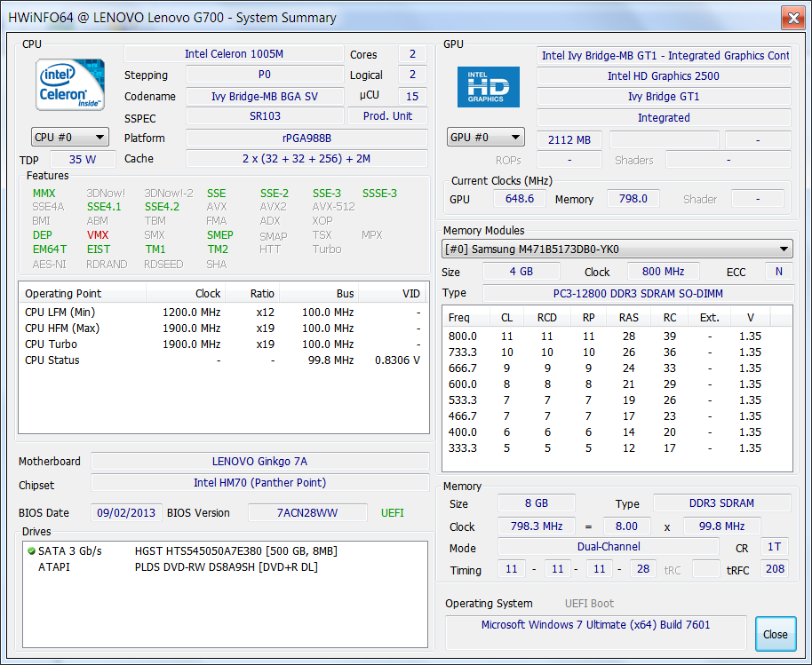Click the SSPEC SR103 field
This screenshot has height=665, width=812.
265,116
